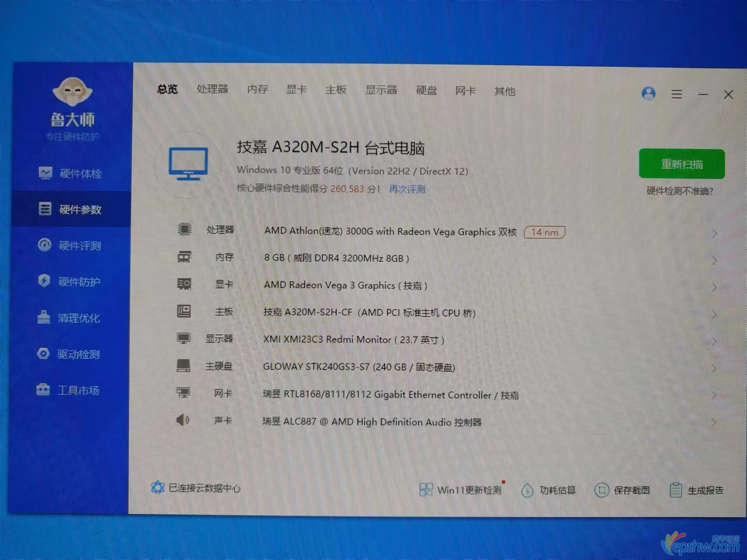Click 保存截图 to save screenshot
The image size is (747, 560).
(x=622, y=490)
